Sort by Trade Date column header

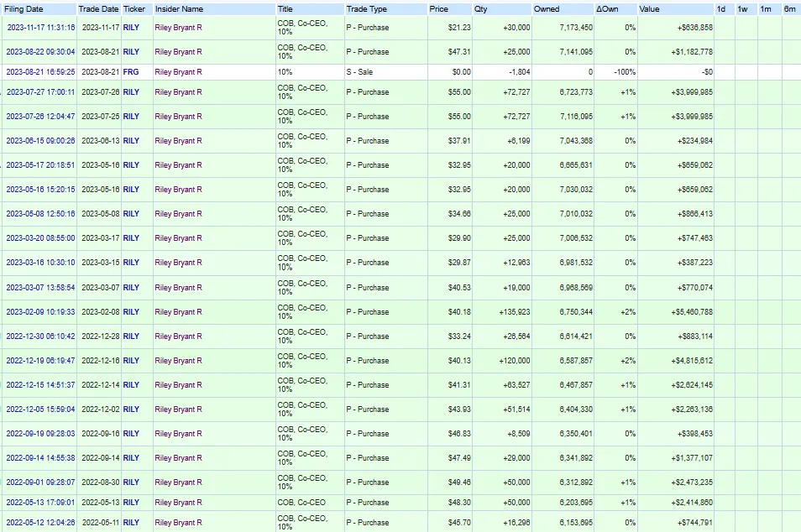[x=98, y=9]
